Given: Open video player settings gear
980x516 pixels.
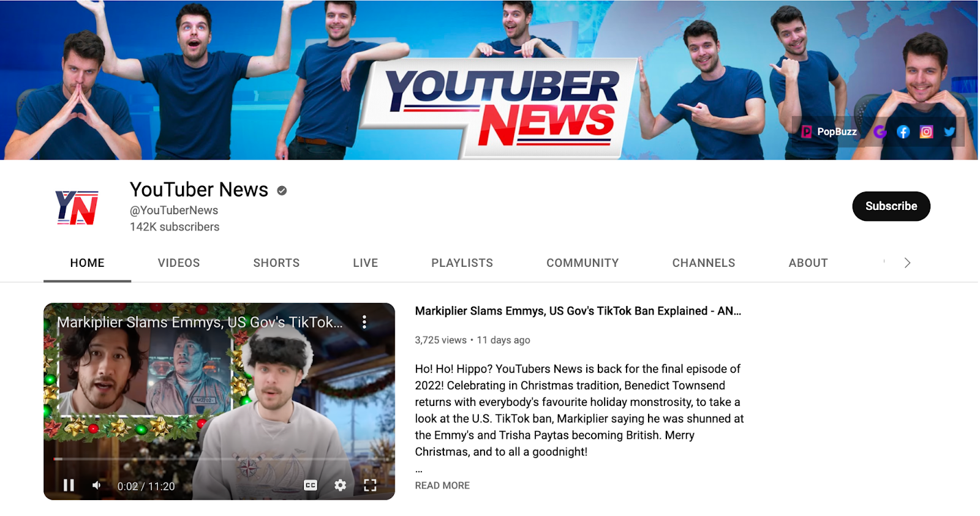Looking at the screenshot, I should (x=341, y=485).
